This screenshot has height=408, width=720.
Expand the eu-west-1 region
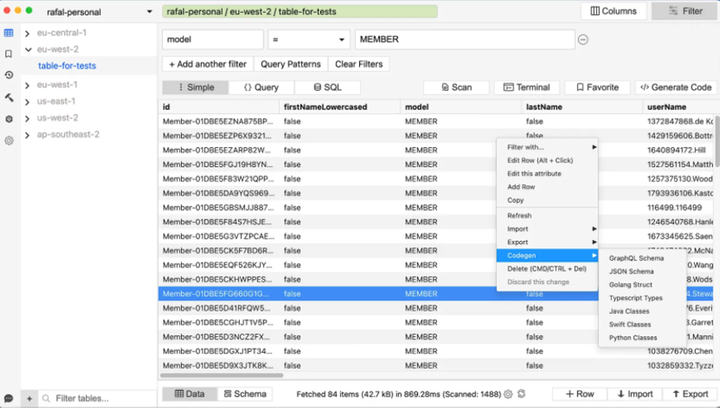point(28,85)
